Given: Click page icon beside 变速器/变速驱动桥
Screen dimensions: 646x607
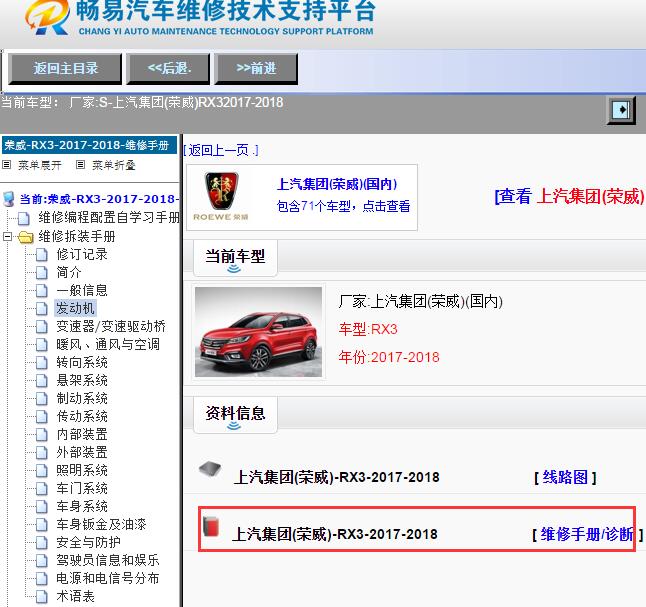Looking at the screenshot, I should coord(42,326).
